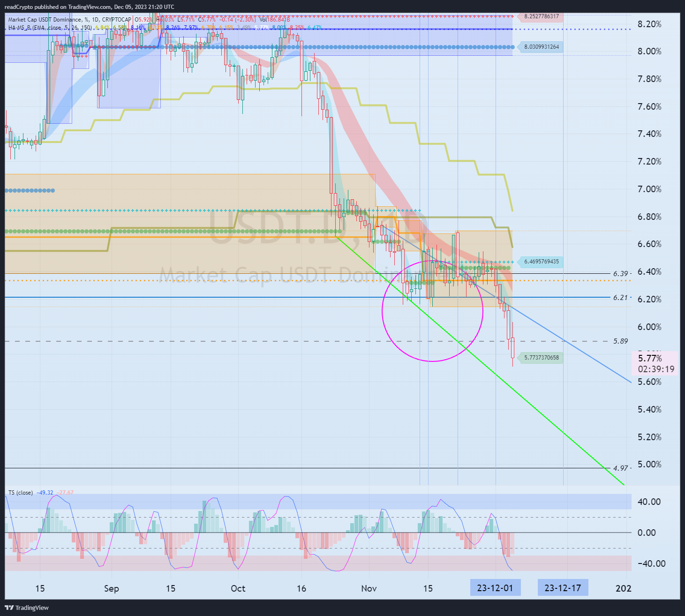Click the Sep label on time axis
This screenshot has width=685, height=616.
tap(111, 588)
